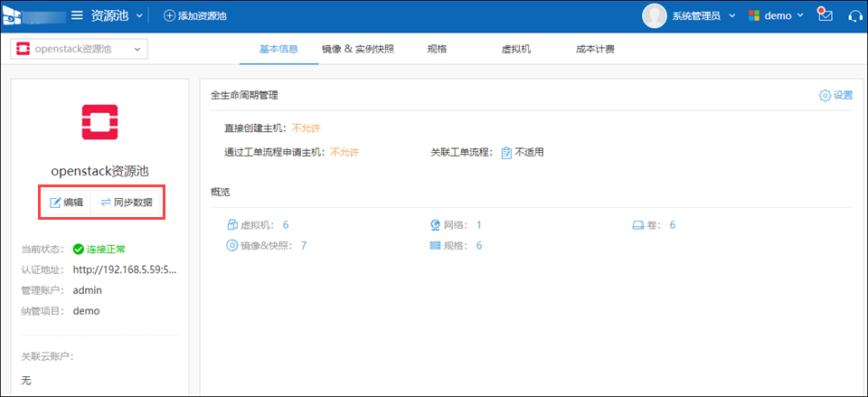
Task: Click the 卷 disk icon
Action: (x=638, y=225)
